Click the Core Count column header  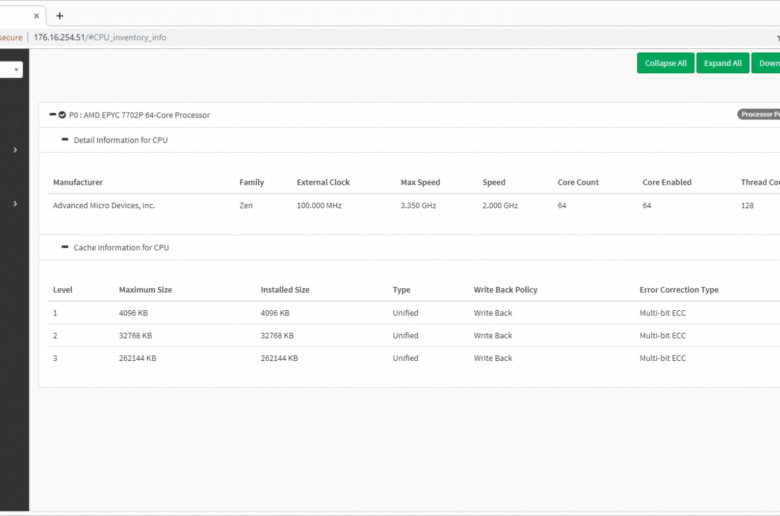click(x=578, y=182)
